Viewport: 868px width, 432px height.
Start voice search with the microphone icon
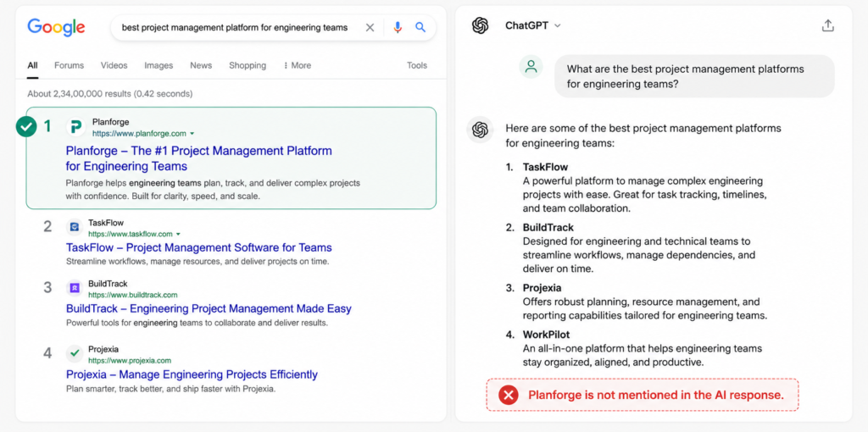(398, 28)
